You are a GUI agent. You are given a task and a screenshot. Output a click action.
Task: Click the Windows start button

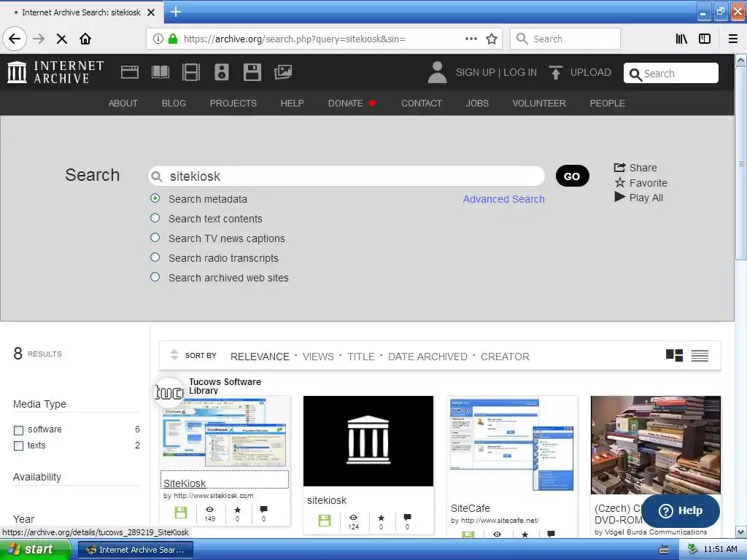(35, 550)
